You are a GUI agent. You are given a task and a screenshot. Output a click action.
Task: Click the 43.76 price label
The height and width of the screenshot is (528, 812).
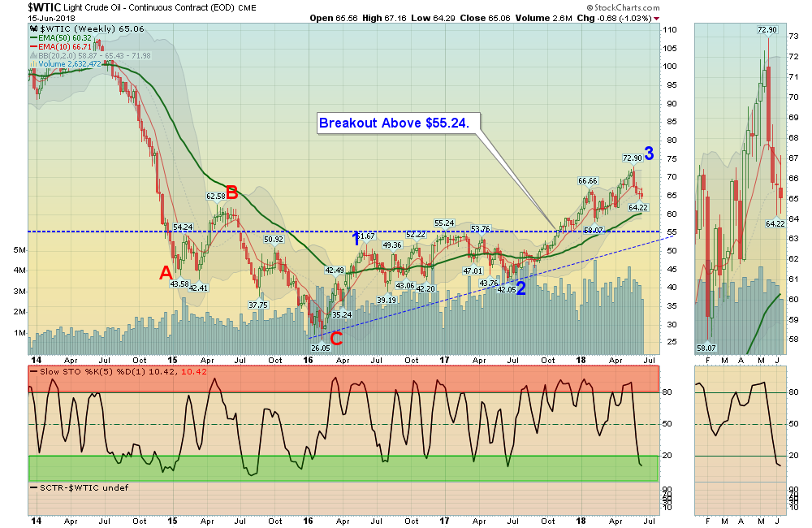[x=488, y=283]
